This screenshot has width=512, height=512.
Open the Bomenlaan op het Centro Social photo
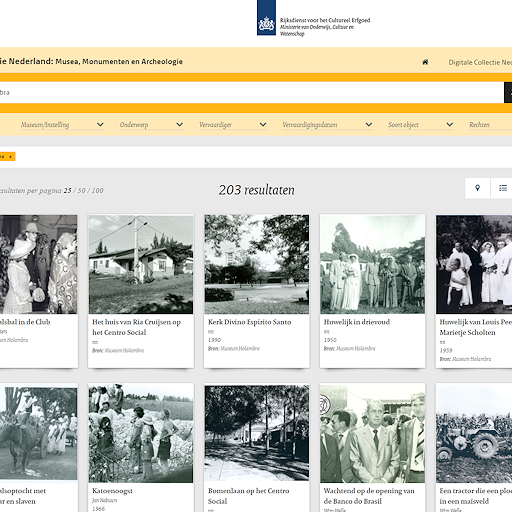(257, 433)
